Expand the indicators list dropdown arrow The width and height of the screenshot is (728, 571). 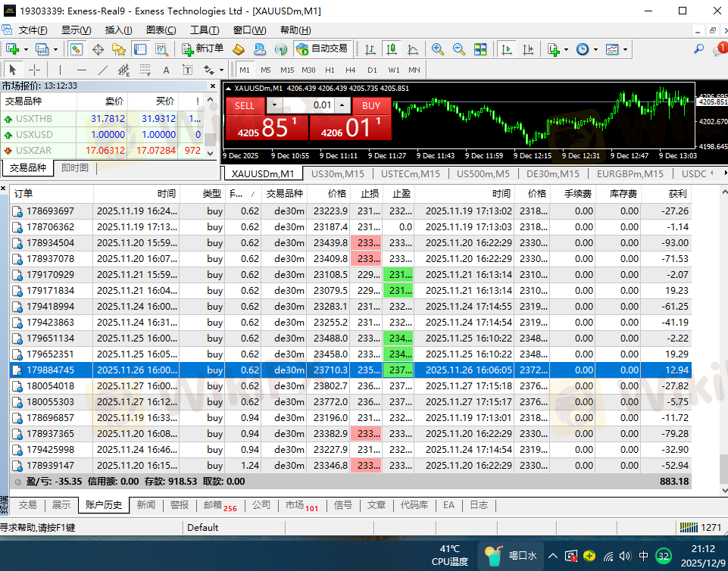[567, 49]
